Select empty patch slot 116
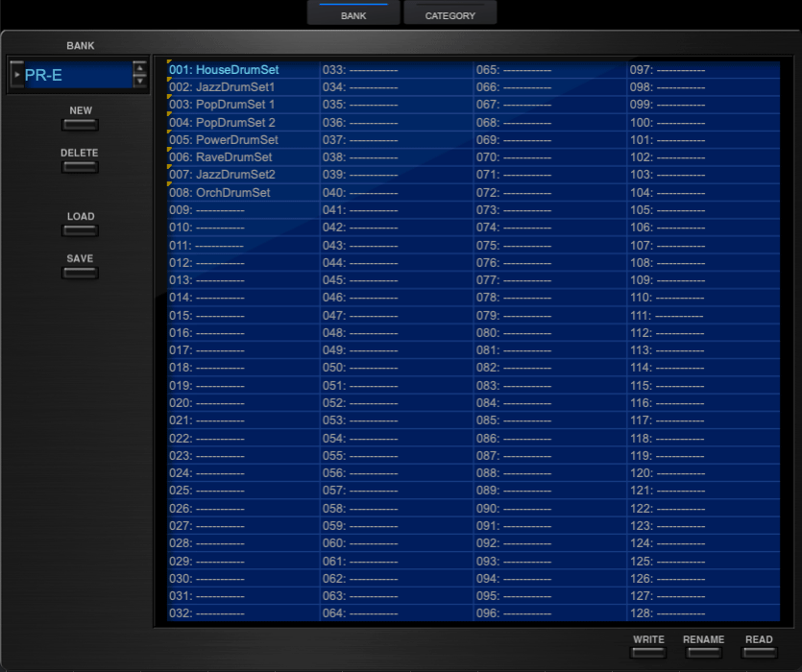 coord(704,403)
